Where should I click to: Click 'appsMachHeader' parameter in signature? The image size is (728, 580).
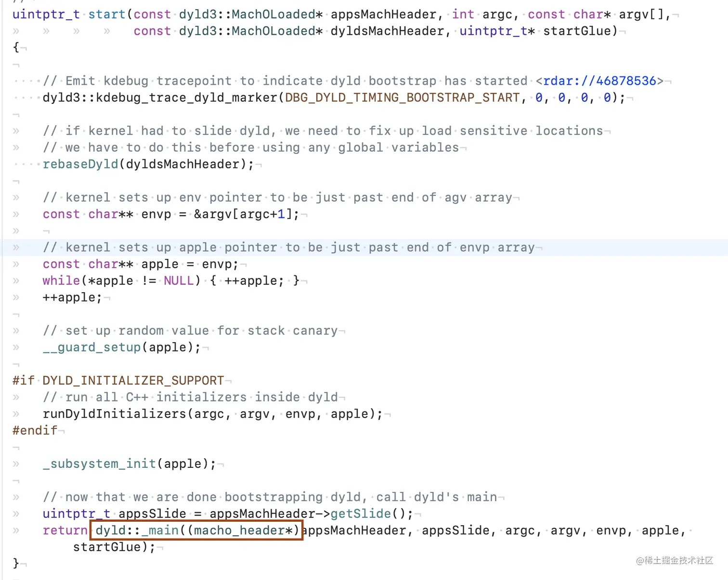383,14
